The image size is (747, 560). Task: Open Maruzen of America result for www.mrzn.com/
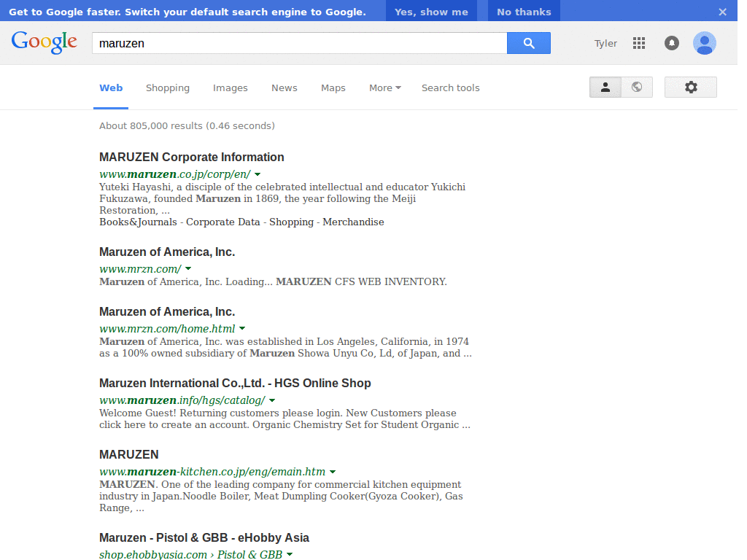(167, 252)
